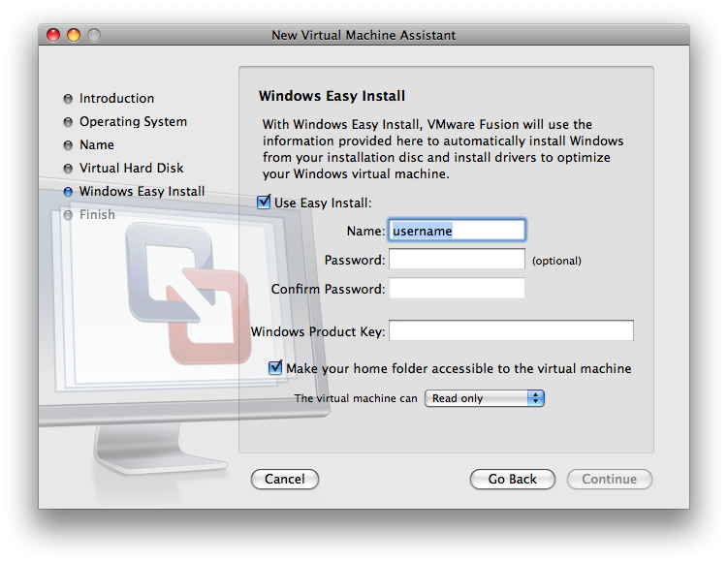This screenshot has height=562, width=728.
Task: Minimize the assistant window with yellow button
Action: click(74, 35)
